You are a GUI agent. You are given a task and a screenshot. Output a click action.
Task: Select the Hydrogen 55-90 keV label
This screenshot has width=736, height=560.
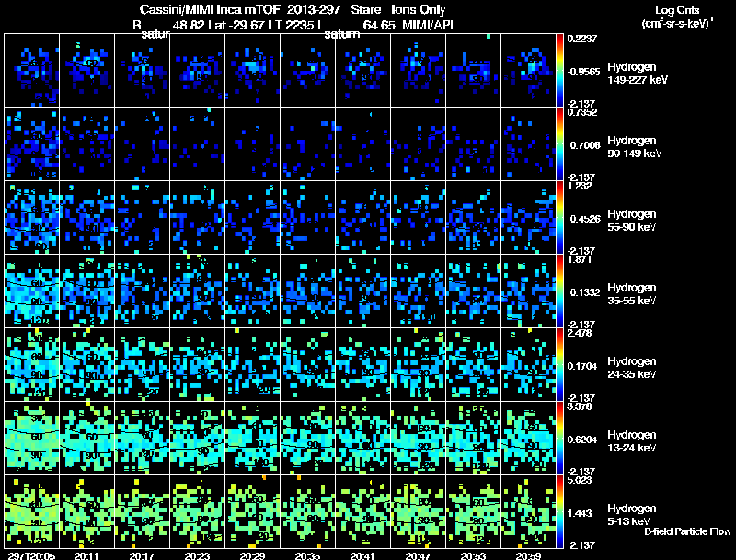pos(636,220)
